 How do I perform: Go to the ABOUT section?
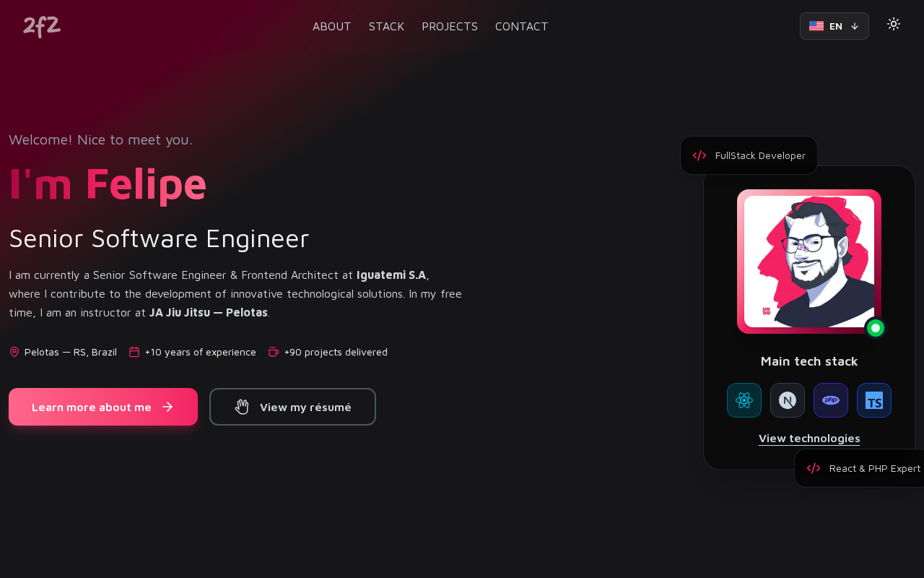click(332, 27)
